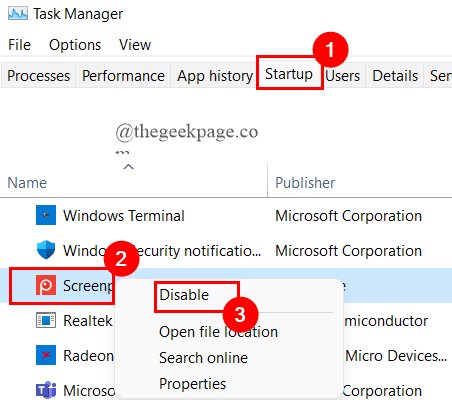The image size is (452, 400).
Task: Click the Realtek startup icon
Action: click(x=46, y=320)
